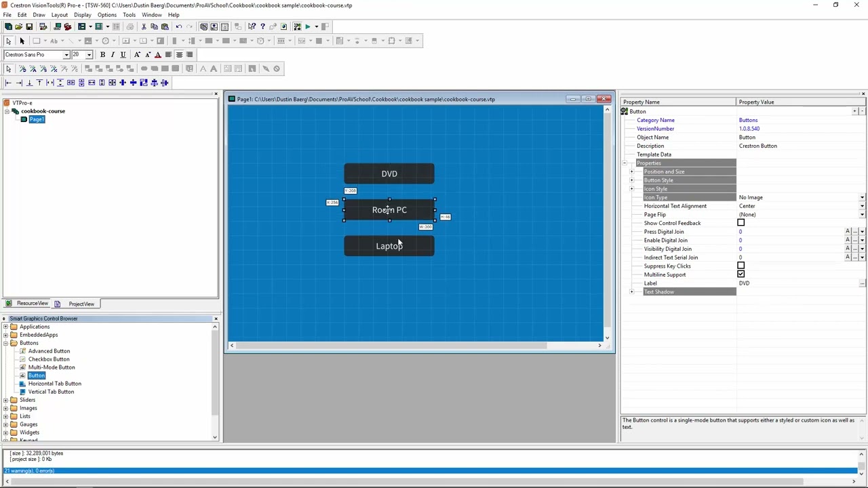Open the Draw menu

pos(39,15)
